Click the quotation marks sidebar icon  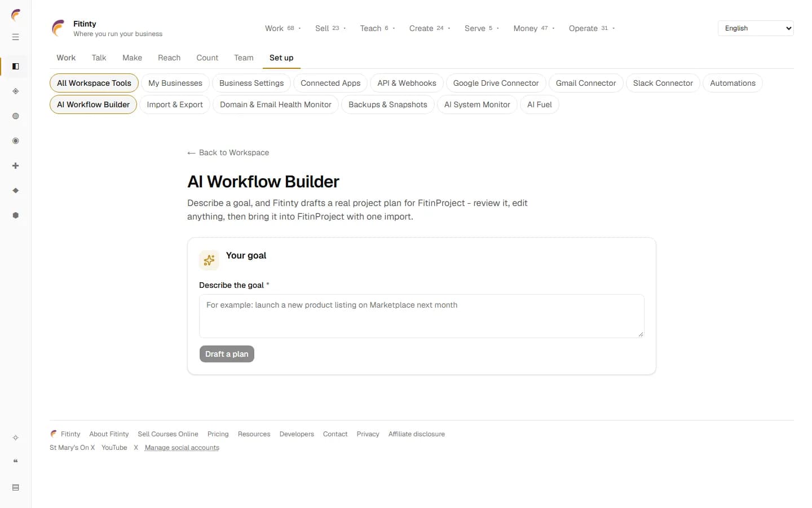[x=16, y=462]
